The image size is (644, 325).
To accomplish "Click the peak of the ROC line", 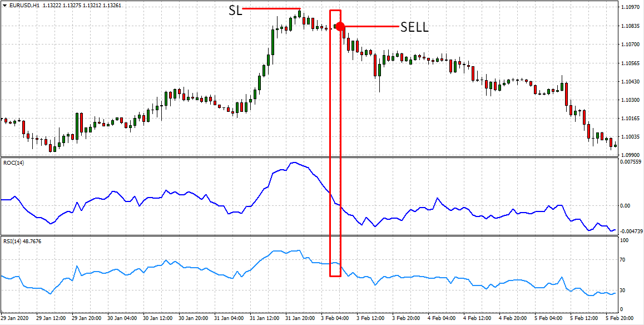I will [x=294, y=162].
